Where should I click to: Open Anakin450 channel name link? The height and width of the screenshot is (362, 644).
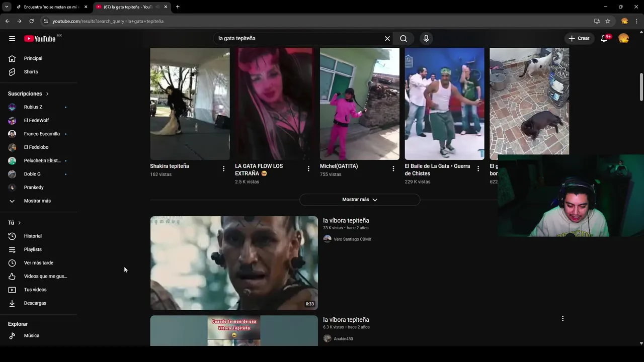tap(343, 339)
